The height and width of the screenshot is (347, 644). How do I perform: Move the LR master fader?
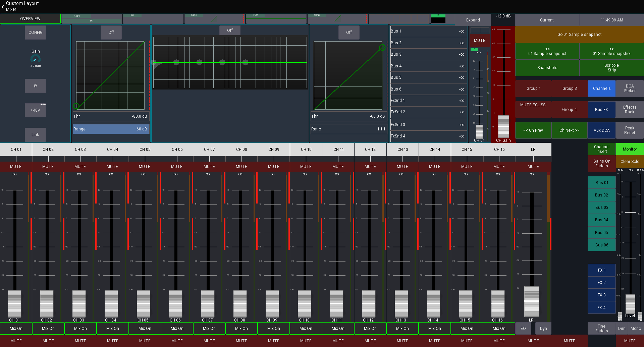[x=531, y=301]
